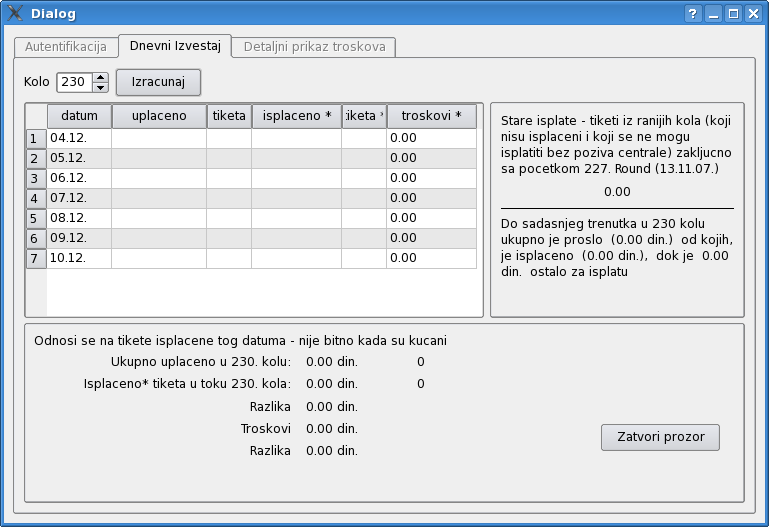Click the troskovi cell for 07.12.
769x527 pixels.
point(431,198)
